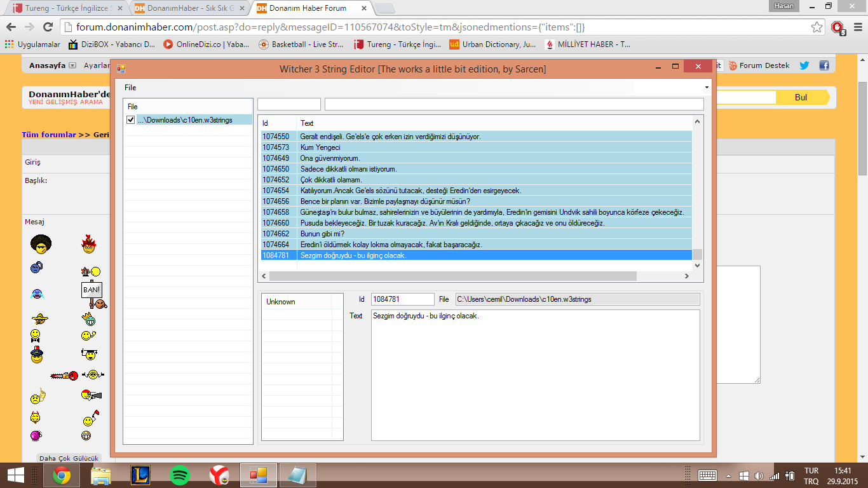
Task: Open the OnlineDizi.co bookmark
Action: (x=207, y=44)
